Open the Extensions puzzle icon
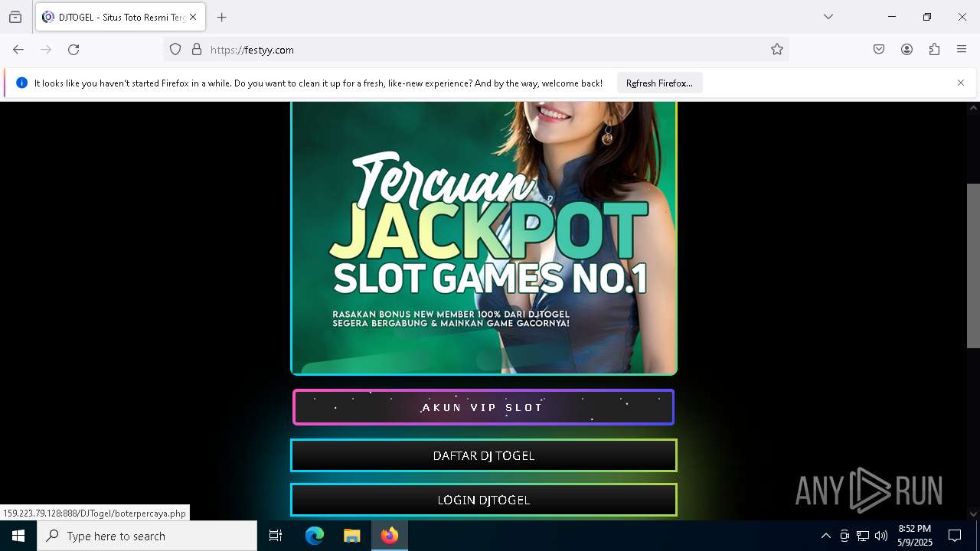 click(934, 50)
